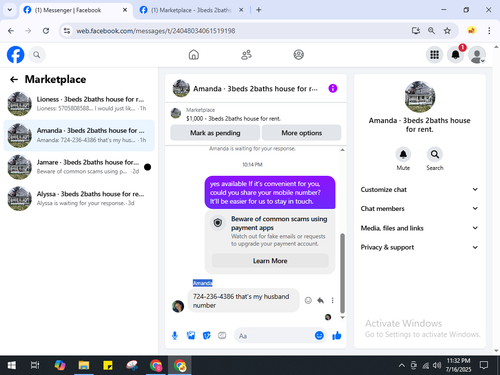Click Mark as pending button

click(215, 133)
